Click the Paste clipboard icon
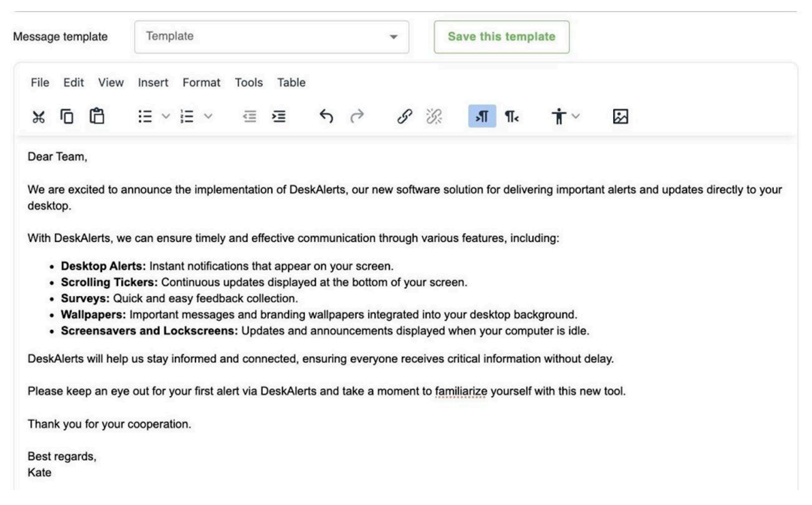Image resolution: width=812 pixels, height=505 pixels. coord(97,116)
